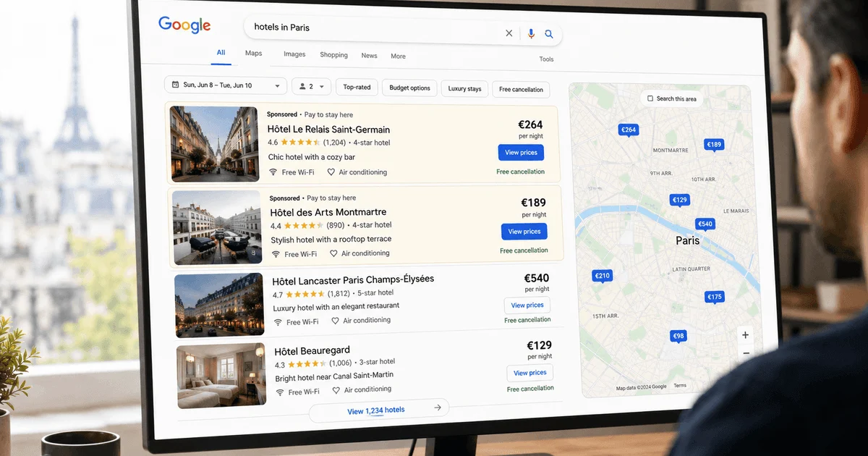Switch to the Shopping tab

(333, 55)
